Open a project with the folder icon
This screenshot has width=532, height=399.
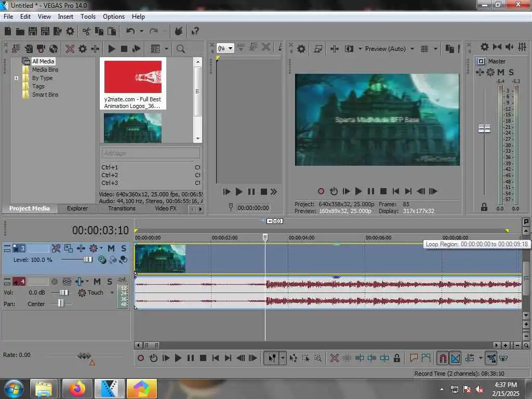tap(20, 32)
